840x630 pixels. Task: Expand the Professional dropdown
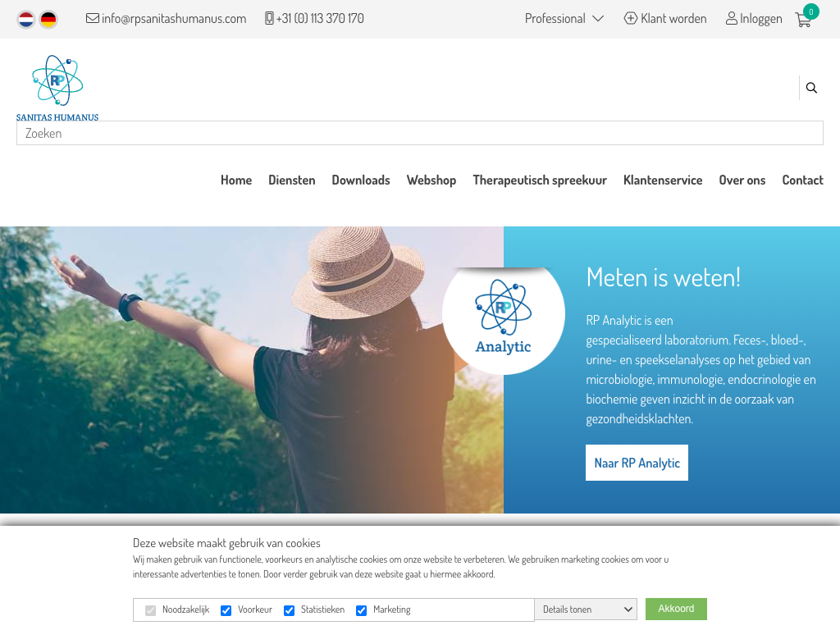(x=564, y=19)
